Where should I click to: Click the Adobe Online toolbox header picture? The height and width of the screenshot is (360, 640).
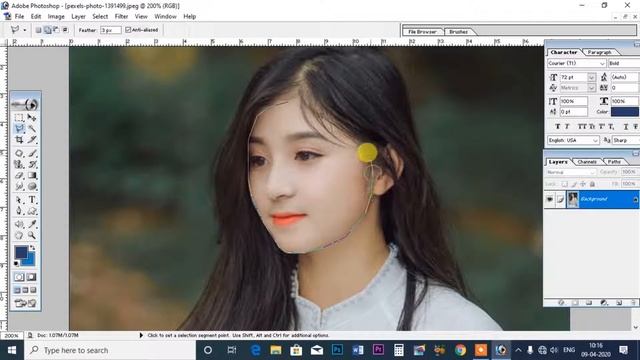tap(25, 104)
